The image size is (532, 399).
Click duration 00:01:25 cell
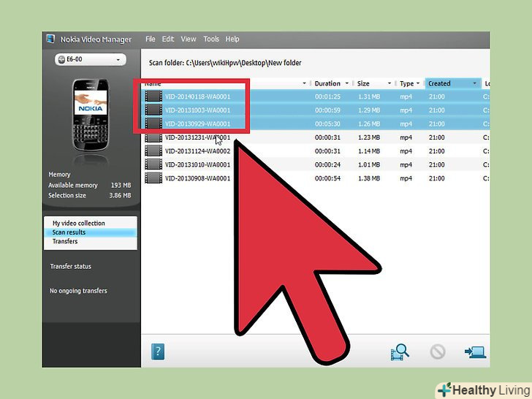[327, 96]
